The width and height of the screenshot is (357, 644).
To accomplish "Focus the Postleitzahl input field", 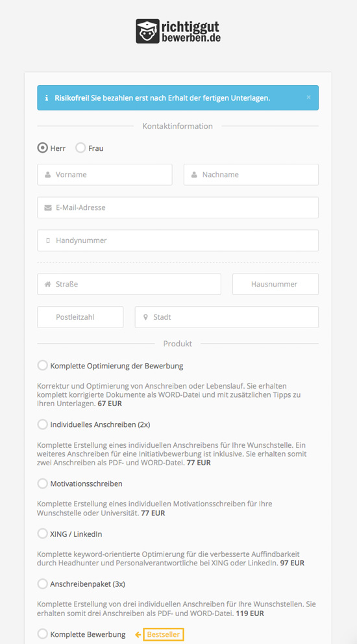I will click(x=80, y=317).
